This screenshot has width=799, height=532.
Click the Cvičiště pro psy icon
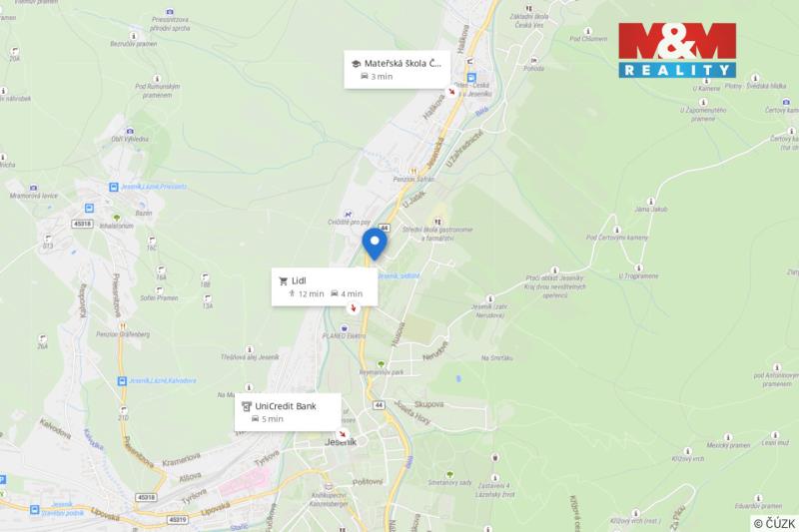tap(348, 214)
